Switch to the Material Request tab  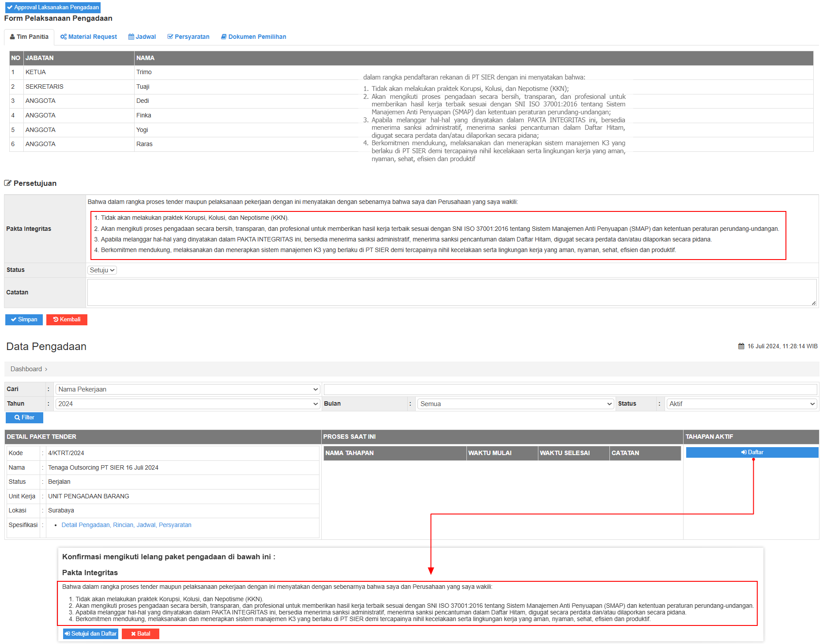coord(89,37)
